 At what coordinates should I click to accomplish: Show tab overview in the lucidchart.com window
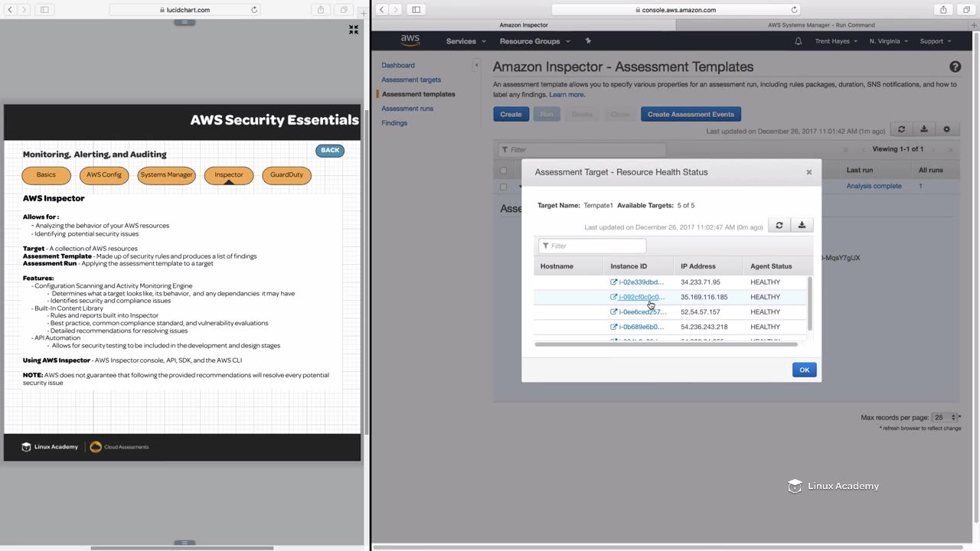(x=344, y=10)
